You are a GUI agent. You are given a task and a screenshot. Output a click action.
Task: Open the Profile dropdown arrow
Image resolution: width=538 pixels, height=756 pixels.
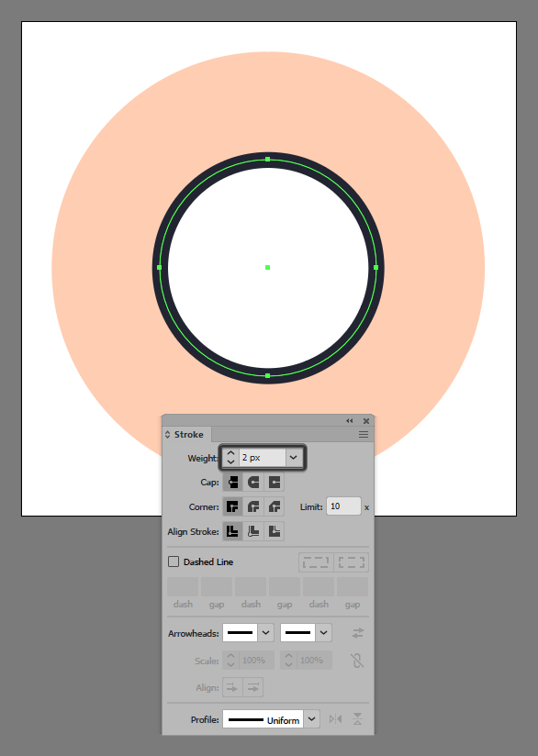tap(312, 719)
